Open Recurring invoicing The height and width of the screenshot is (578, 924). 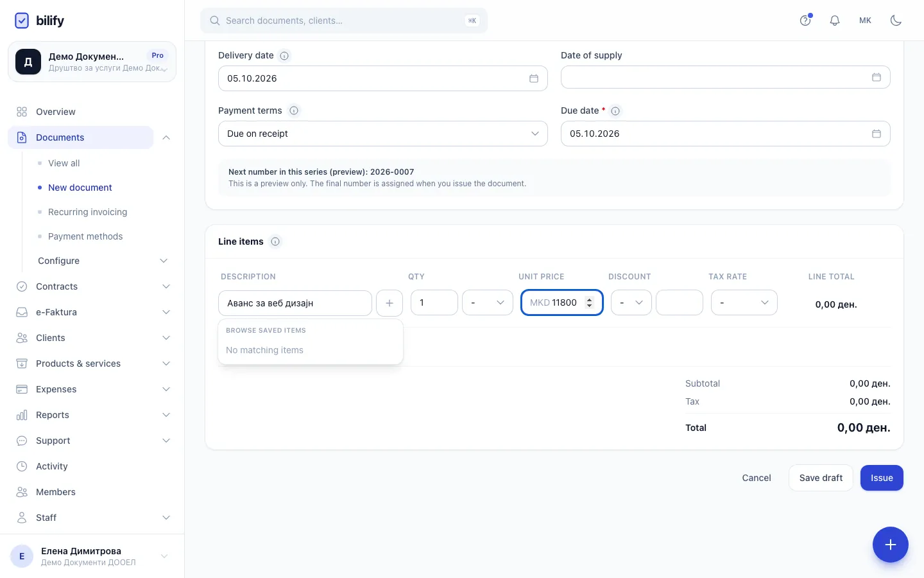pos(88,212)
